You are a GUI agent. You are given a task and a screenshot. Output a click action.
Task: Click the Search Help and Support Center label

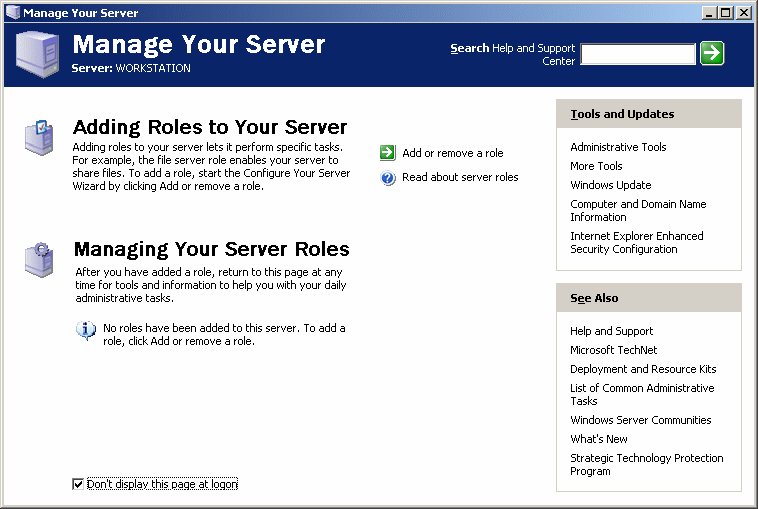click(x=512, y=54)
